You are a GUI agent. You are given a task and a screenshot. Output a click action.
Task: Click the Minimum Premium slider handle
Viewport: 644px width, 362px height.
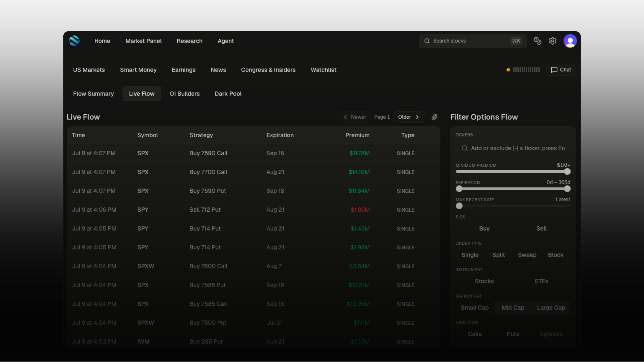click(x=567, y=172)
